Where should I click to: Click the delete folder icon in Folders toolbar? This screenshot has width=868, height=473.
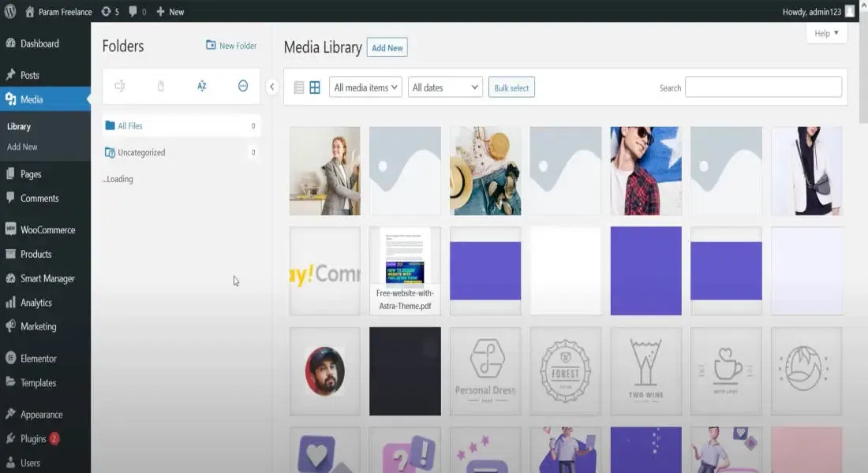coord(160,86)
